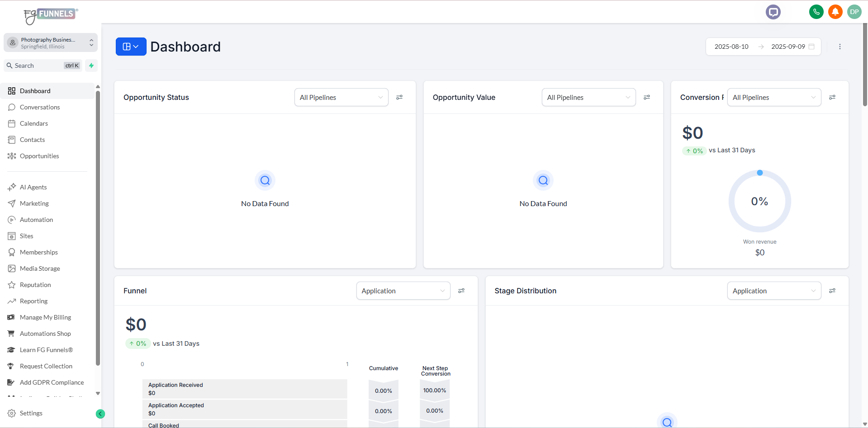The height and width of the screenshot is (428, 868).
Task: Expand the Opportunity Status All Pipelines dropdown
Action: pos(341,98)
